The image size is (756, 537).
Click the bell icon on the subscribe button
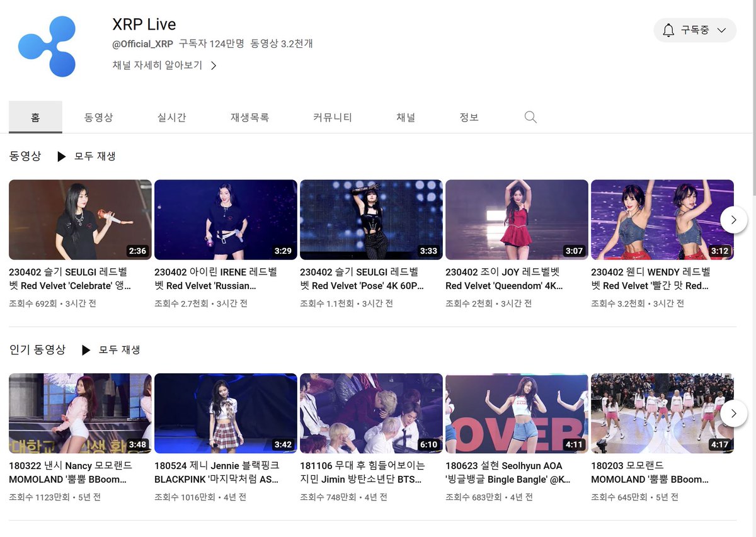[x=669, y=30]
